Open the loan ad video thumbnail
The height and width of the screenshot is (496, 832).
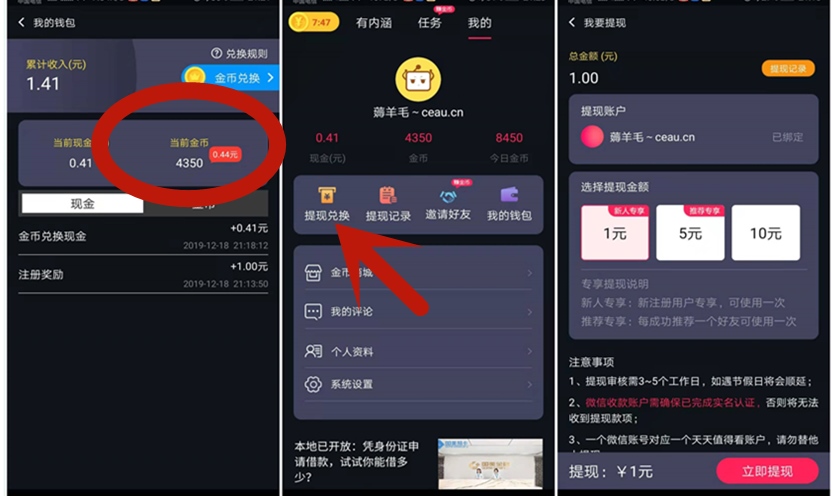(x=490, y=464)
